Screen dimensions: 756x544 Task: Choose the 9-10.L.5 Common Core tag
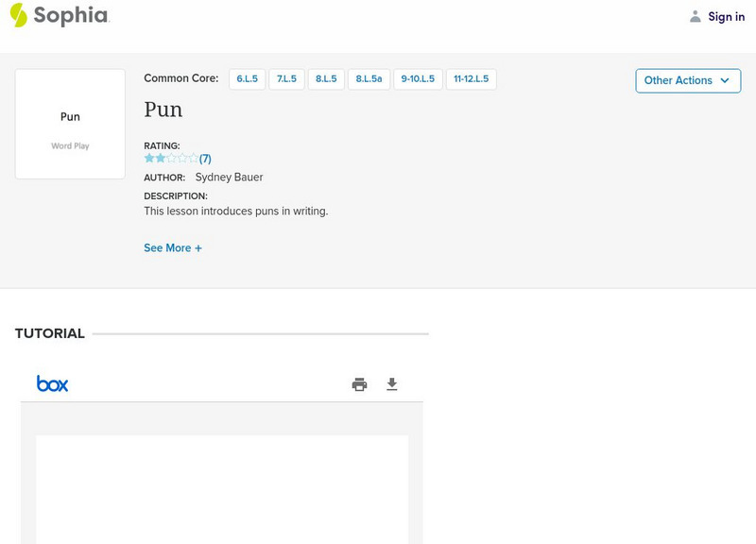coord(418,79)
